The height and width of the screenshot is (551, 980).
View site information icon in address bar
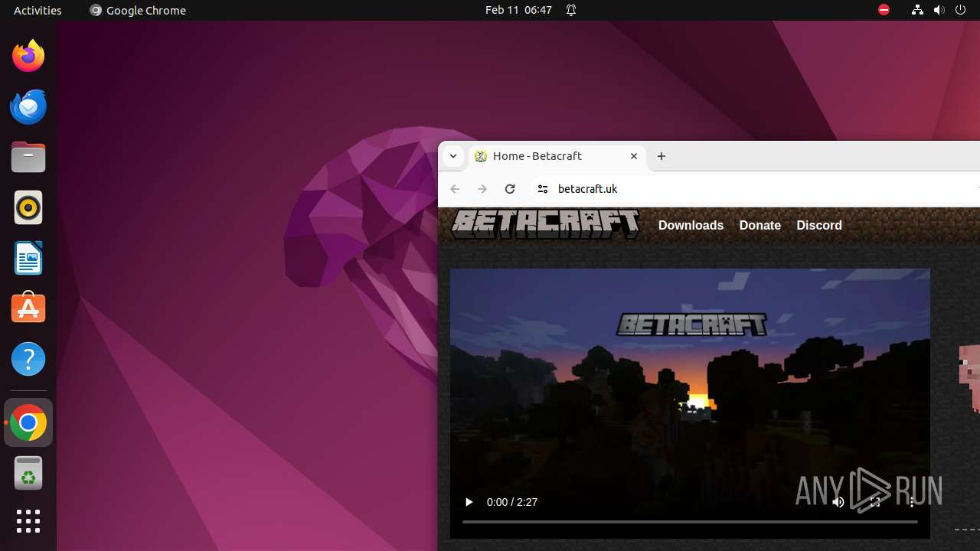[543, 189]
